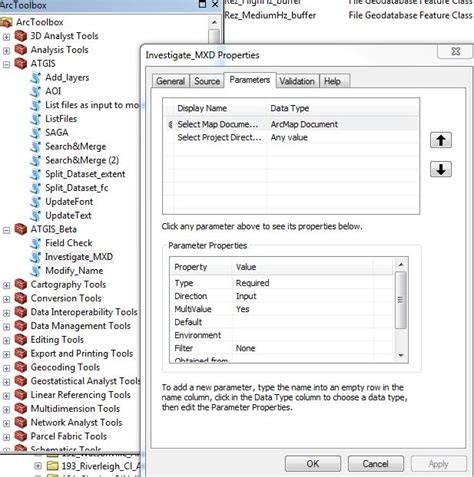
Task: Expand the Analysis Tools toolbox
Action: coord(6,51)
